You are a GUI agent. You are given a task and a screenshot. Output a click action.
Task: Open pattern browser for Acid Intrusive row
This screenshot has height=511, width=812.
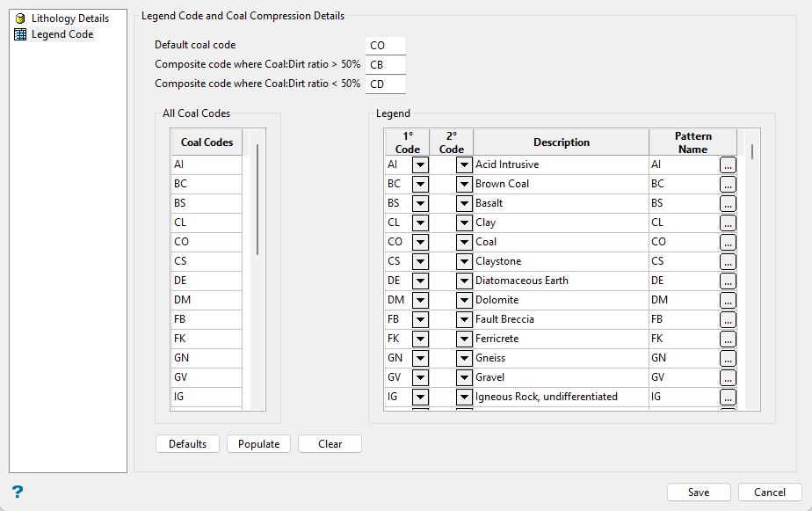(x=728, y=164)
